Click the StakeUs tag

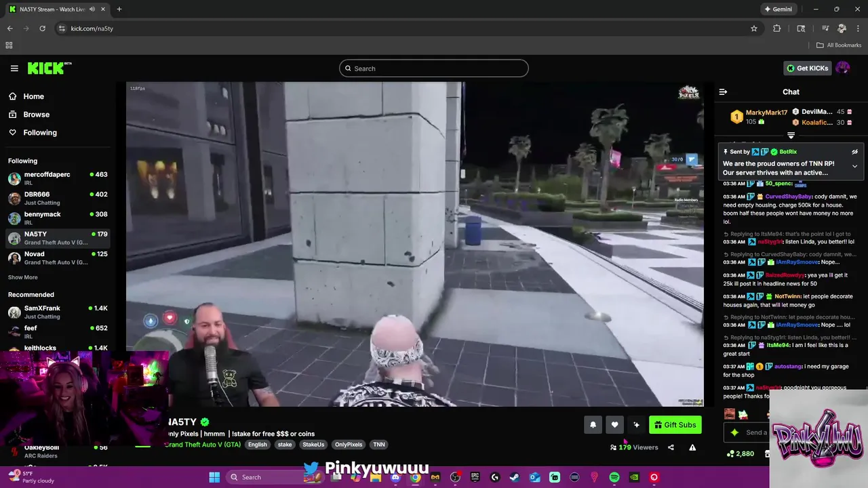(x=313, y=445)
